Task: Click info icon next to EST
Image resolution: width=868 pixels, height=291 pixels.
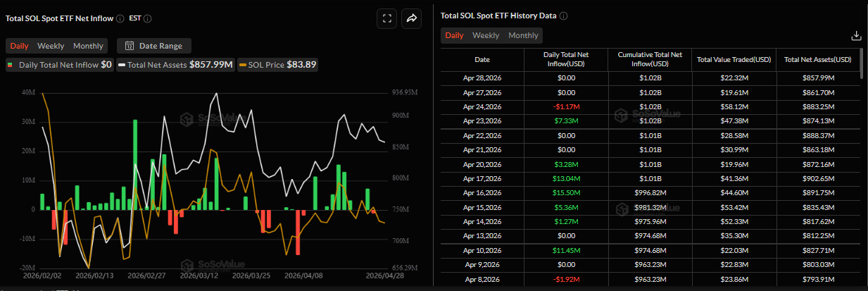Action: click(x=147, y=19)
